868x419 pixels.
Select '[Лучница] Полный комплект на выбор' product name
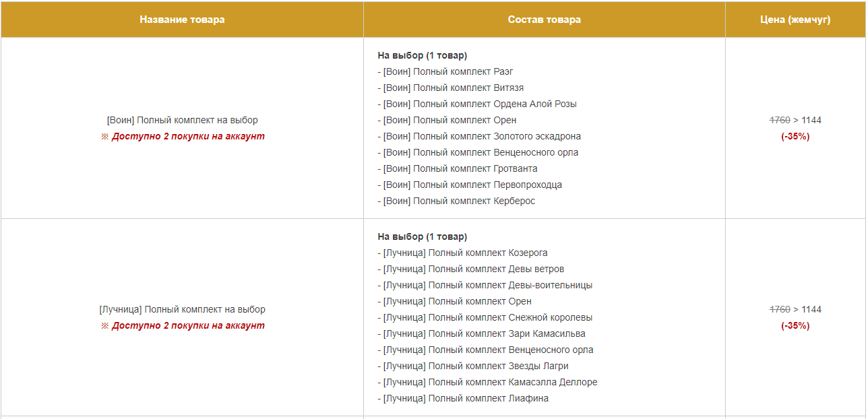tap(182, 309)
